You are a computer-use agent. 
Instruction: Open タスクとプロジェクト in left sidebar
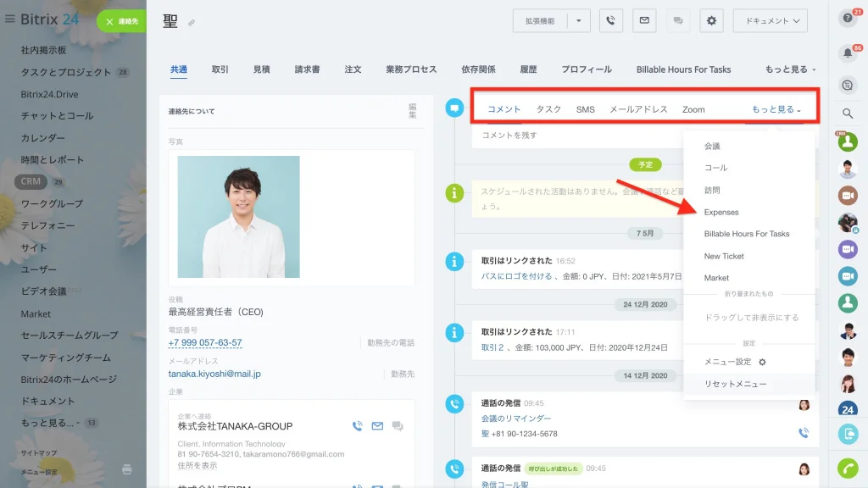(x=66, y=72)
